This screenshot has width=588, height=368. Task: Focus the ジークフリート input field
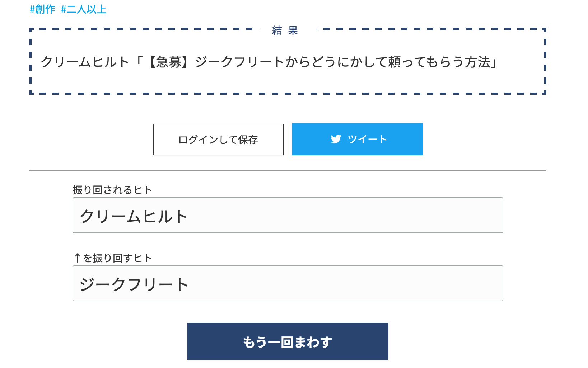[288, 283]
